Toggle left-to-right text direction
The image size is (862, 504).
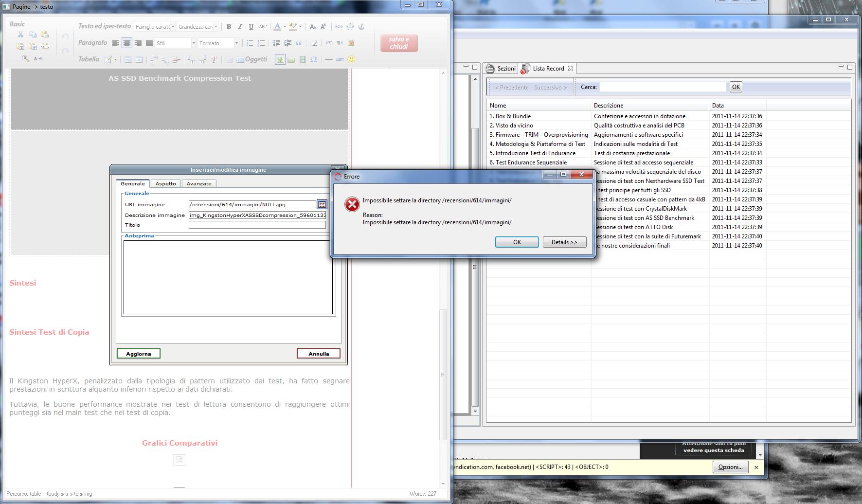pos(329,43)
